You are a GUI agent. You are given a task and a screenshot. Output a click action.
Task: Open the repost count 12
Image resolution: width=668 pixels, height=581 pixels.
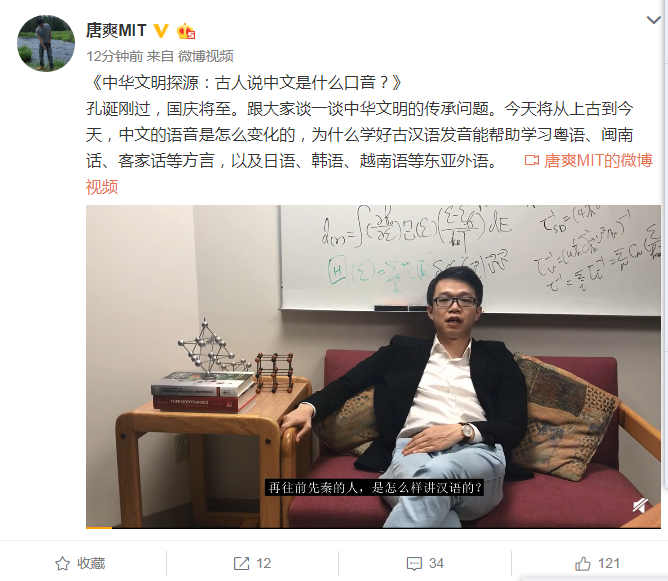click(x=263, y=564)
